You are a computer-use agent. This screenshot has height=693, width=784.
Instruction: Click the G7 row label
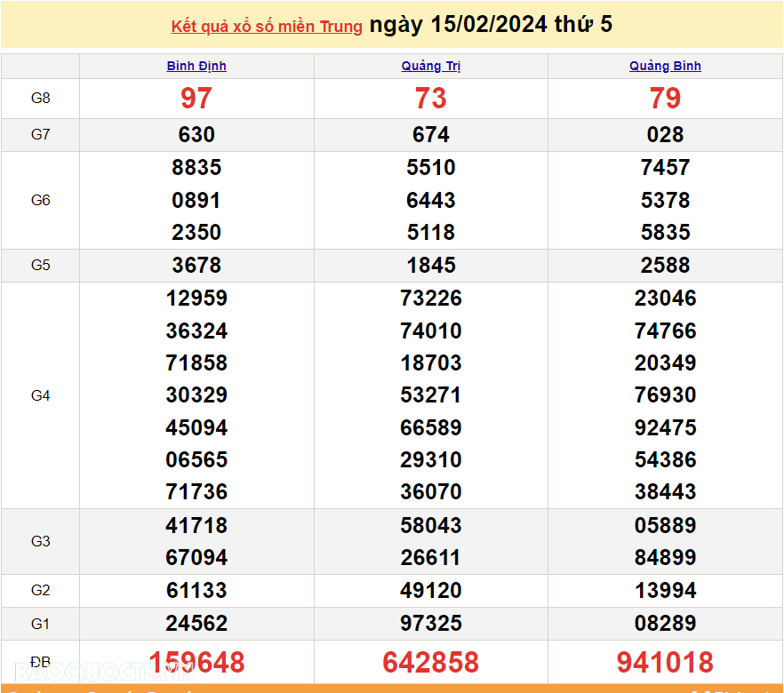41,135
